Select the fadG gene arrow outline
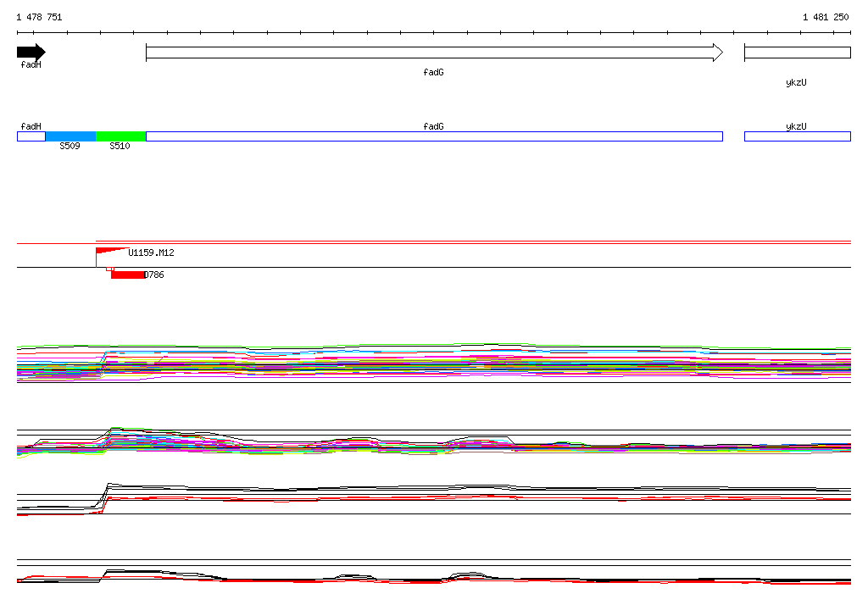This screenshot has height=605, width=868. coord(435,53)
